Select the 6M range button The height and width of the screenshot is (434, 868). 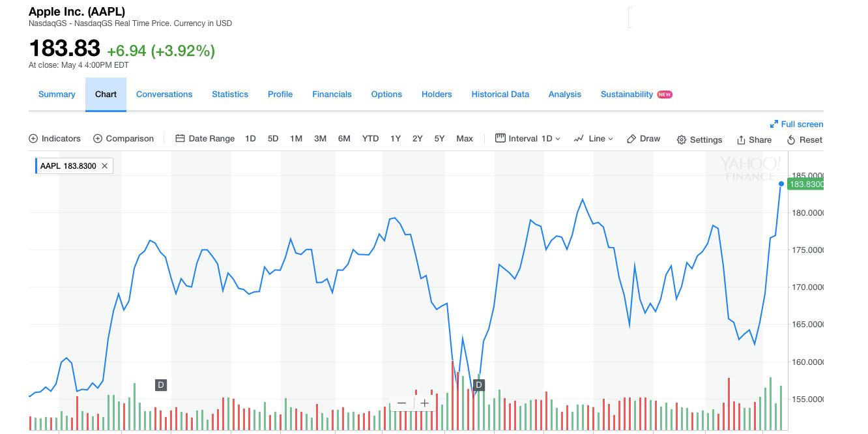(x=344, y=139)
